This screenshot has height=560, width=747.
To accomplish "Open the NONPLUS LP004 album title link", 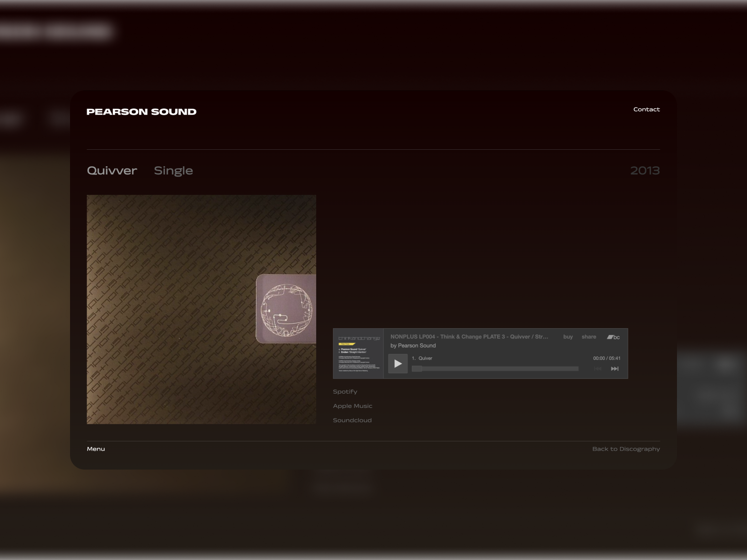I will [x=469, y=337].
